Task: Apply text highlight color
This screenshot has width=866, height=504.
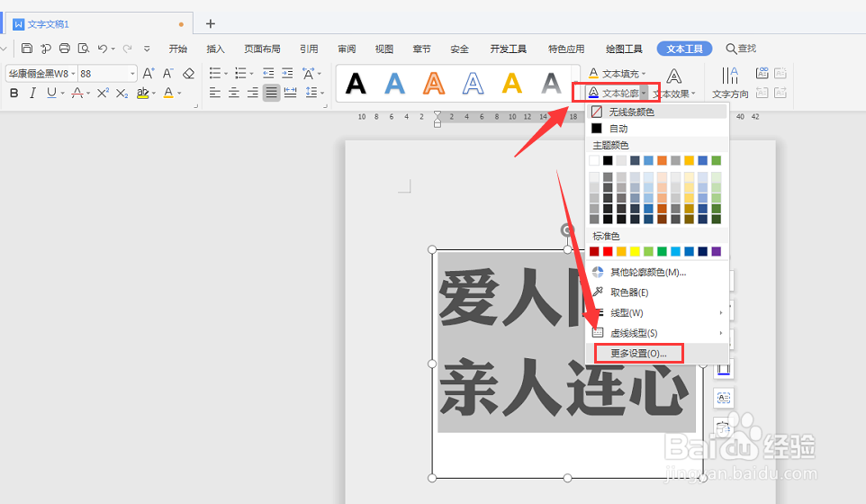Action: tap(142, 94)
